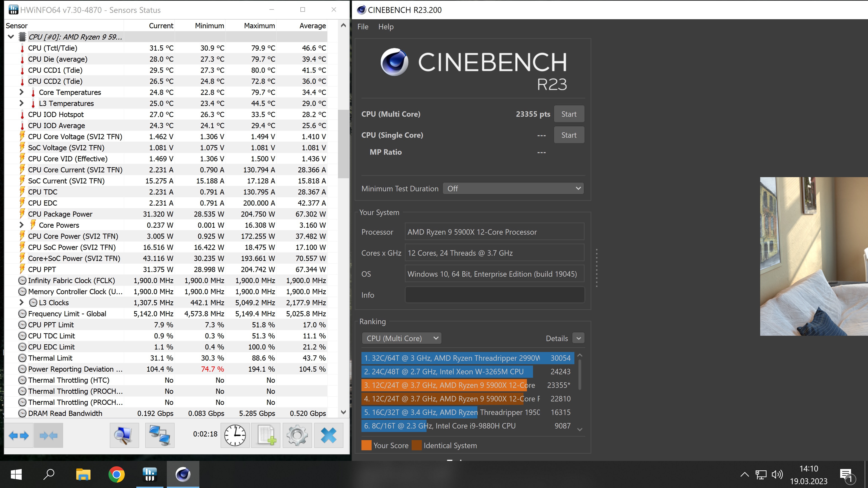The height and width of the screenshot is (488, 868).
Task: Click the Info input field
Action: (x=494, y=295)
